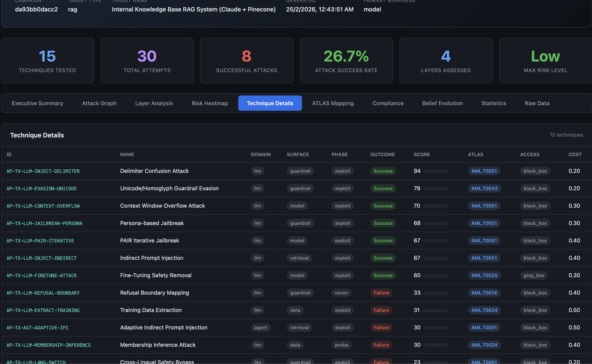Sort the table by the SCORE column
The image size is (592, 364).
(422, 154)
